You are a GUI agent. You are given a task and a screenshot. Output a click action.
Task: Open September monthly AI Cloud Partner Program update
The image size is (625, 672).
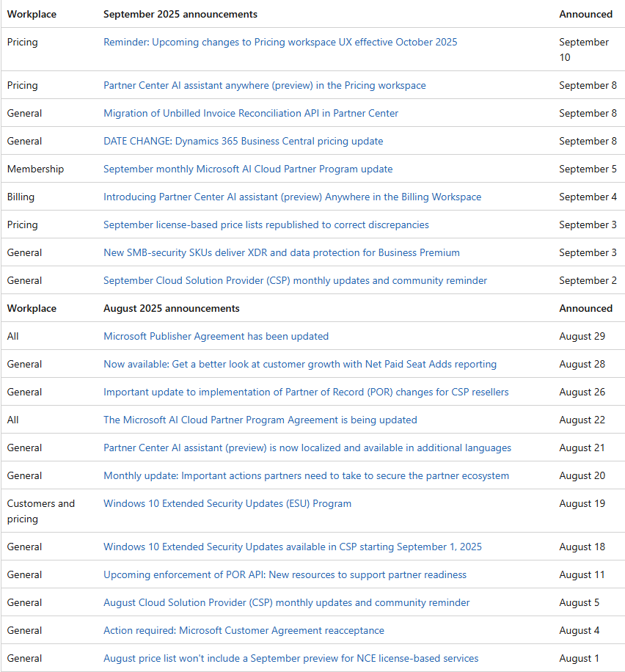pyautogui.click(x=248, y=169)
